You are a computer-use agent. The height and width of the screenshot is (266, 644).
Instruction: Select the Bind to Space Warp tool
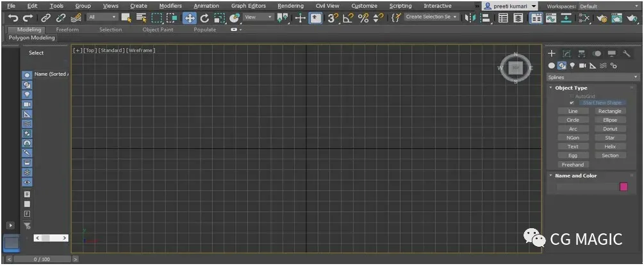click(76, 18)
